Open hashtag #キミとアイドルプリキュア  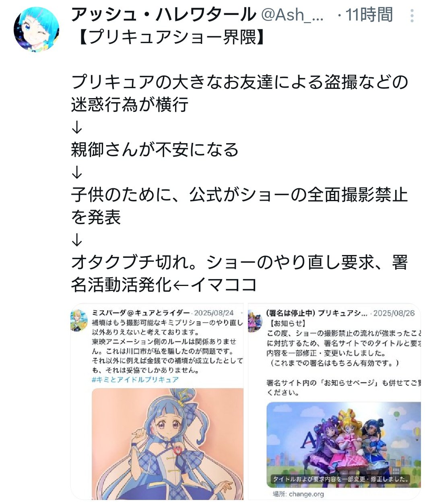point(135,379)
